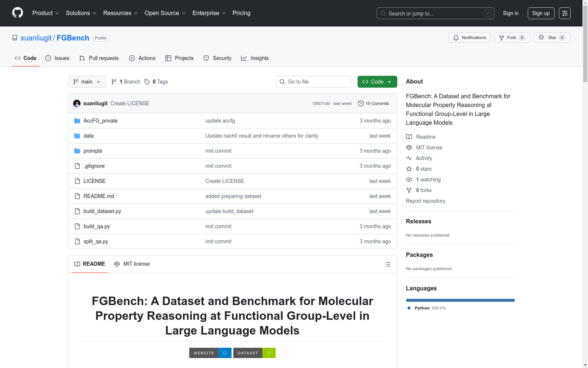The image size is (588, 368).
Task: Click the repository icon beside xuanliugit
Action: (15, 38)
